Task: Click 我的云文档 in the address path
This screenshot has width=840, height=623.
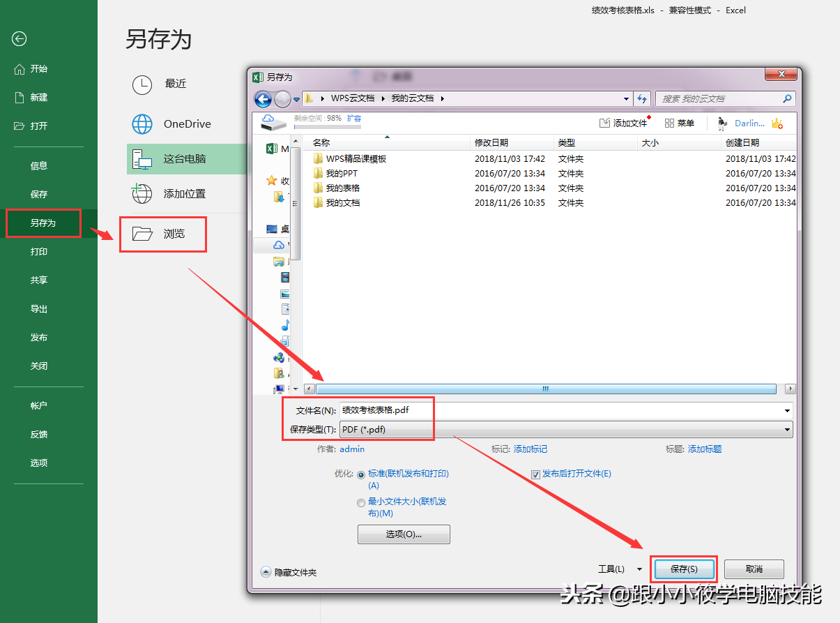Action: 413,98
